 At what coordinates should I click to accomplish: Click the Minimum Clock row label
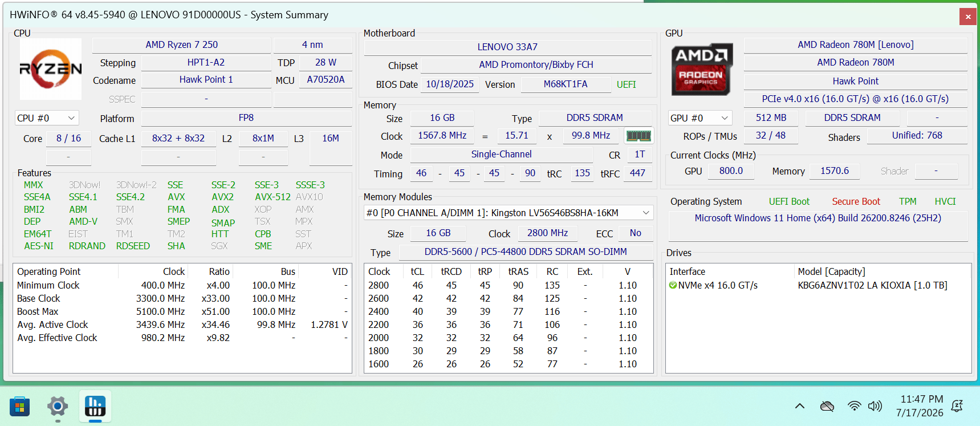48,285
